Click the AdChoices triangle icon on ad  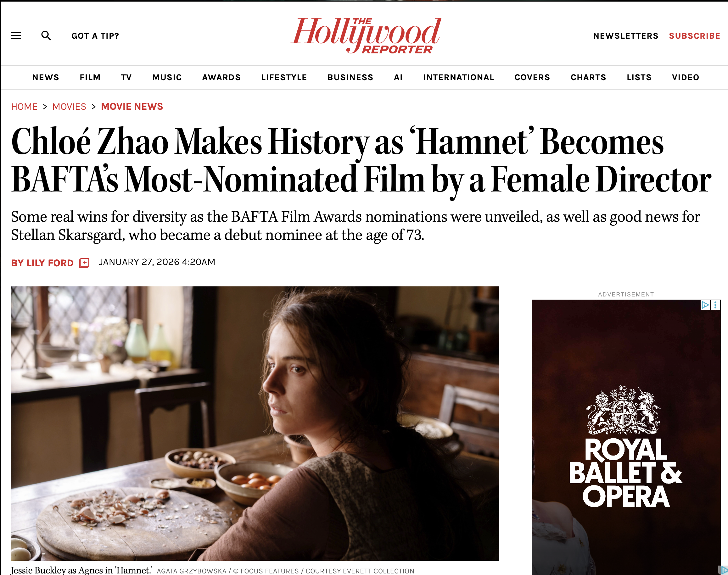[x=705, y=305]
